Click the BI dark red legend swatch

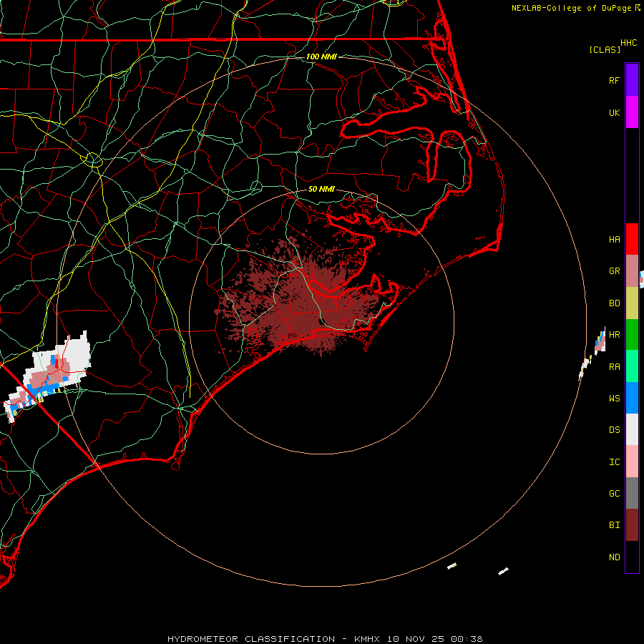[632, 525]
